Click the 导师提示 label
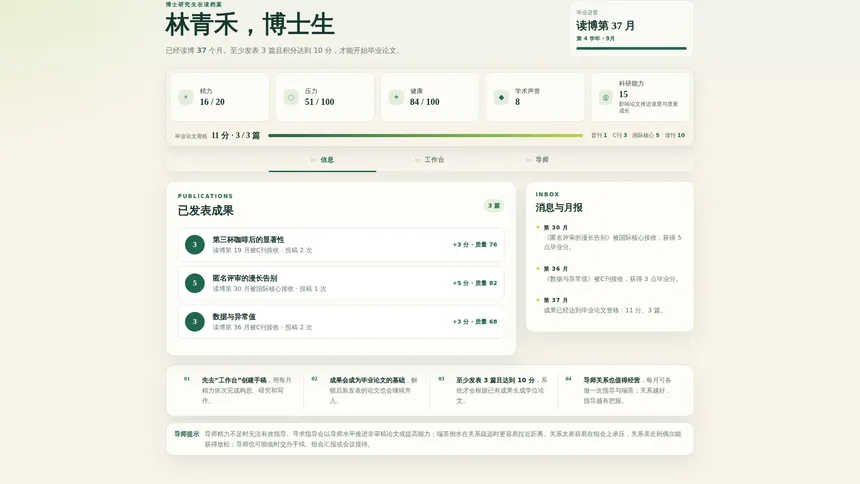Viewport: 860px width, 484px height. (186, 434)
